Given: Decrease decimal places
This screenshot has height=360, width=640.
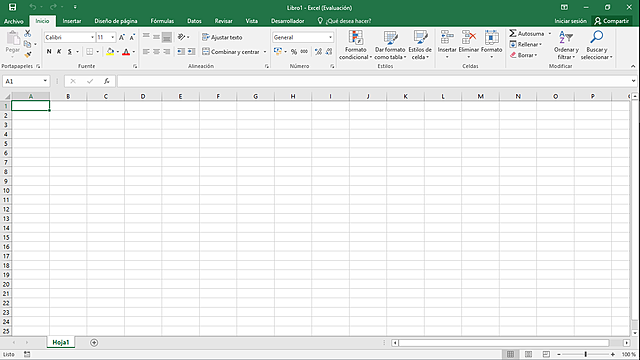Looking at the screenshot, I should point(329,51).
